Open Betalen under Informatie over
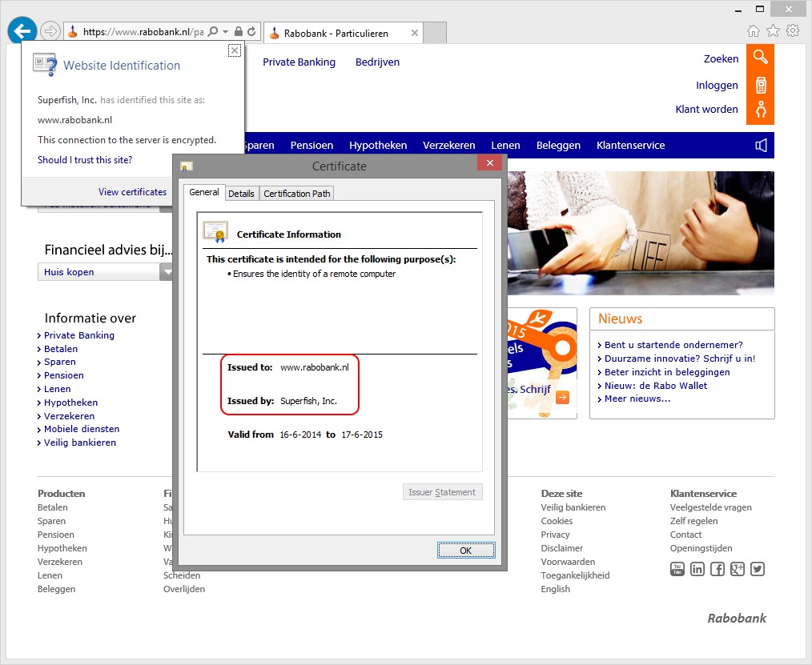The image size is (812, 665). coord(61,349)
